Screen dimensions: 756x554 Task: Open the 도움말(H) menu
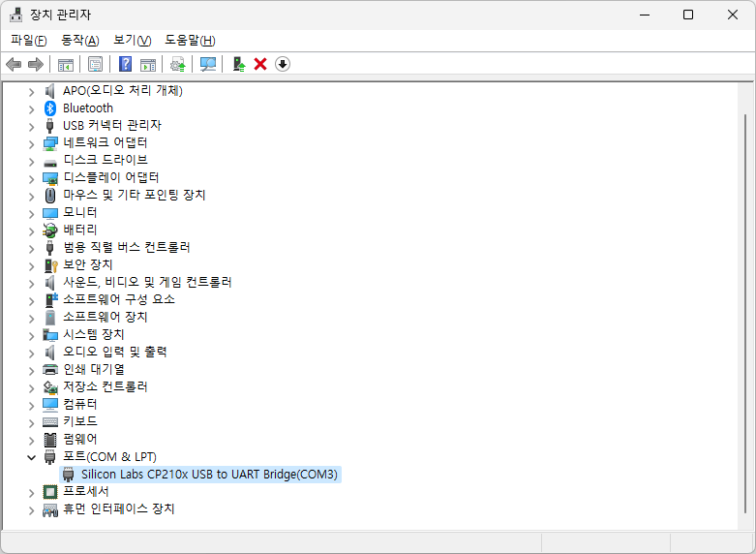pyautogui.click(x=190, y=40)
